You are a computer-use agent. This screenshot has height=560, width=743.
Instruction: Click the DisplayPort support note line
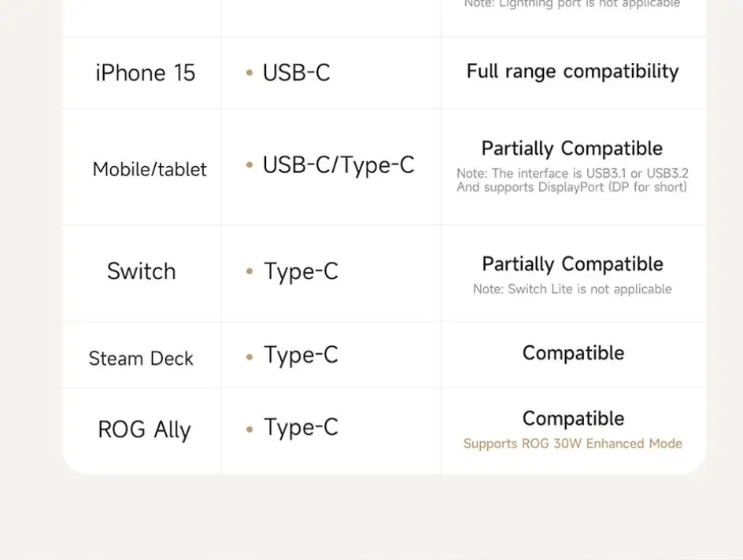(x=572, y=187)
